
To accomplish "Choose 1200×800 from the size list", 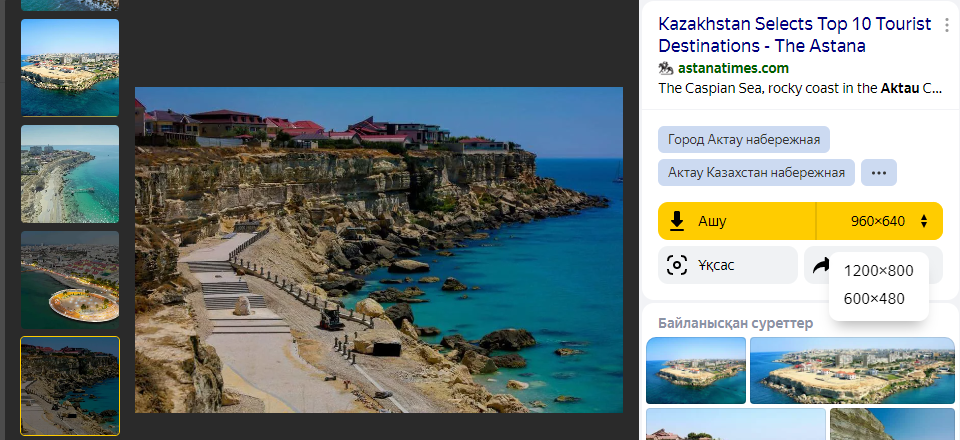I will tap(878, 270).
